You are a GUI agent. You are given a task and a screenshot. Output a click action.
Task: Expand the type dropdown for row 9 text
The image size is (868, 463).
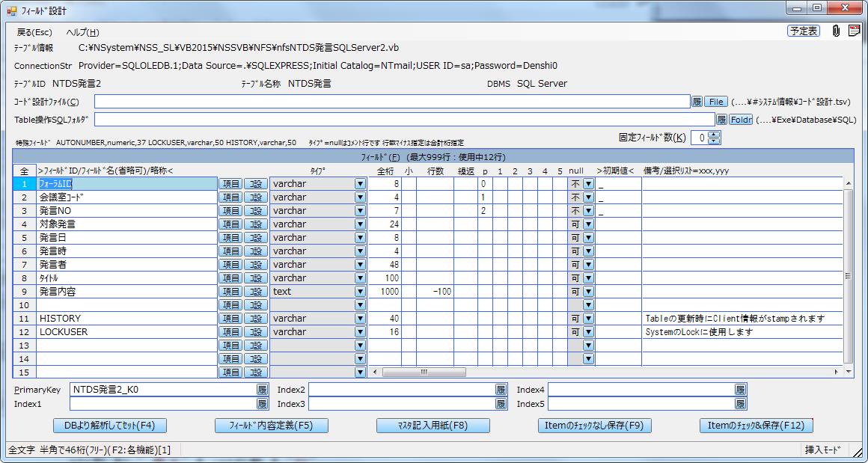coord(360,292)
